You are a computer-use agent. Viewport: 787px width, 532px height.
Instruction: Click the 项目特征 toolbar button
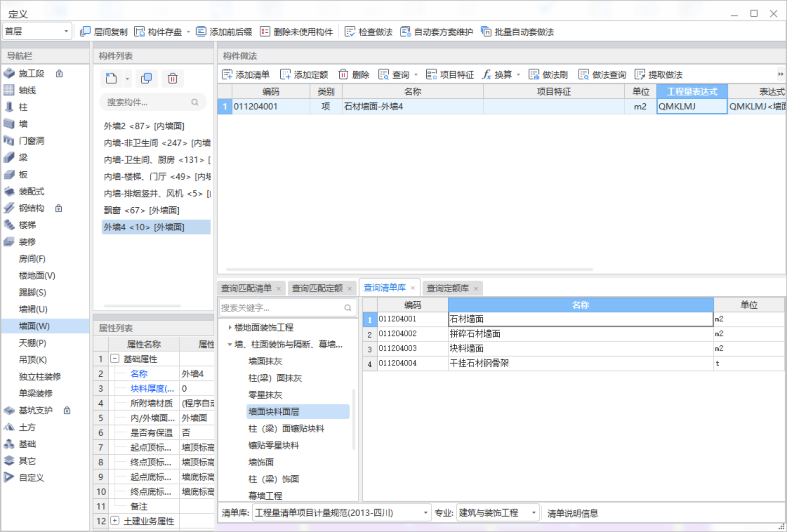pyautogui.click(x=450, y=74)
